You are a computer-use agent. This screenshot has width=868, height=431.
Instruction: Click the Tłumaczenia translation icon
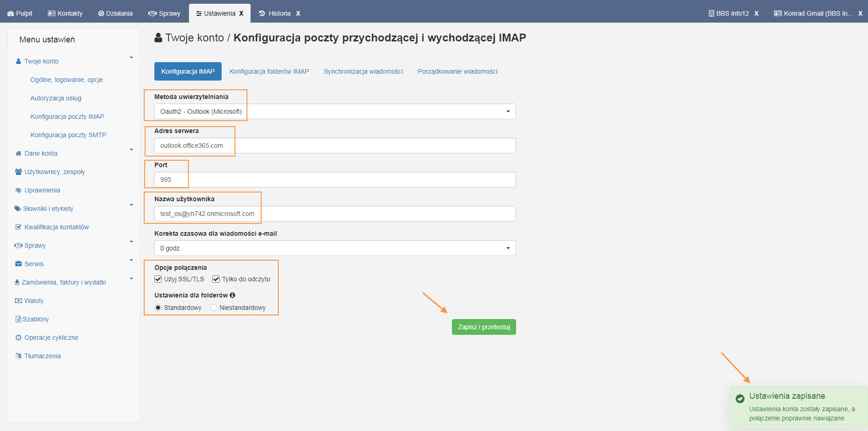[18, 356]
